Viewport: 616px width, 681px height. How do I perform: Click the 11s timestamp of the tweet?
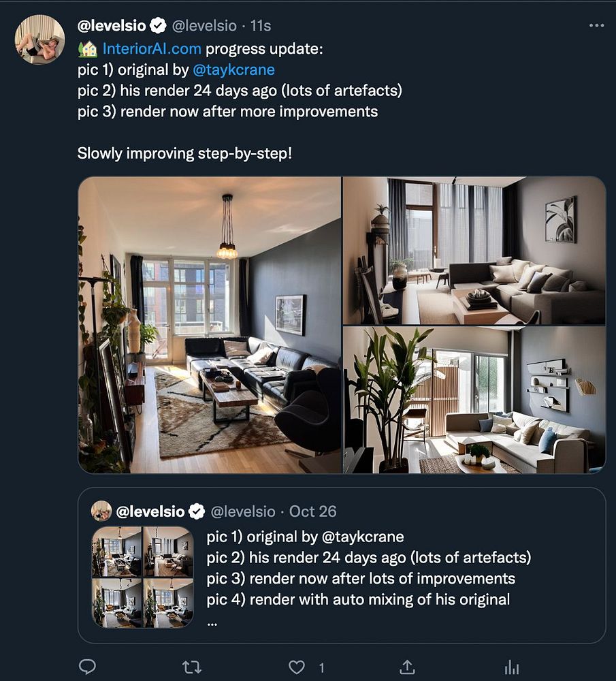261,26
